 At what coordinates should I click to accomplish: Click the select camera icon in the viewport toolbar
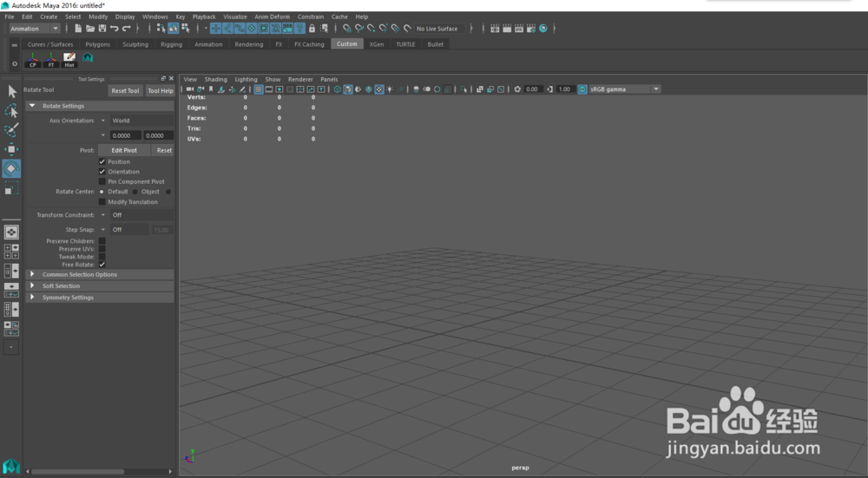(x=190, y=89)
